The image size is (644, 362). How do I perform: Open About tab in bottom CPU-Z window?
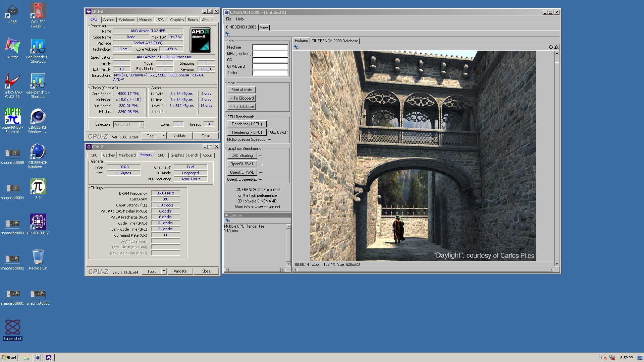(x=207, y=155)
